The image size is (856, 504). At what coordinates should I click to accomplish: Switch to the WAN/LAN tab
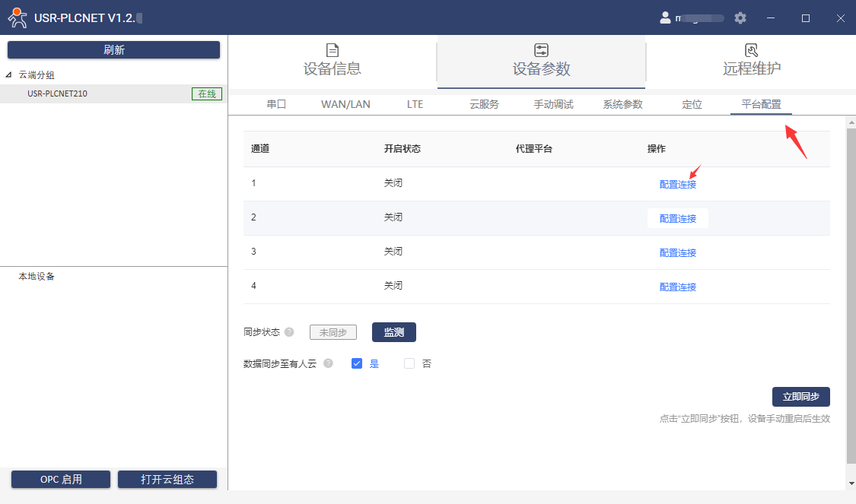[x=345, y=104]
